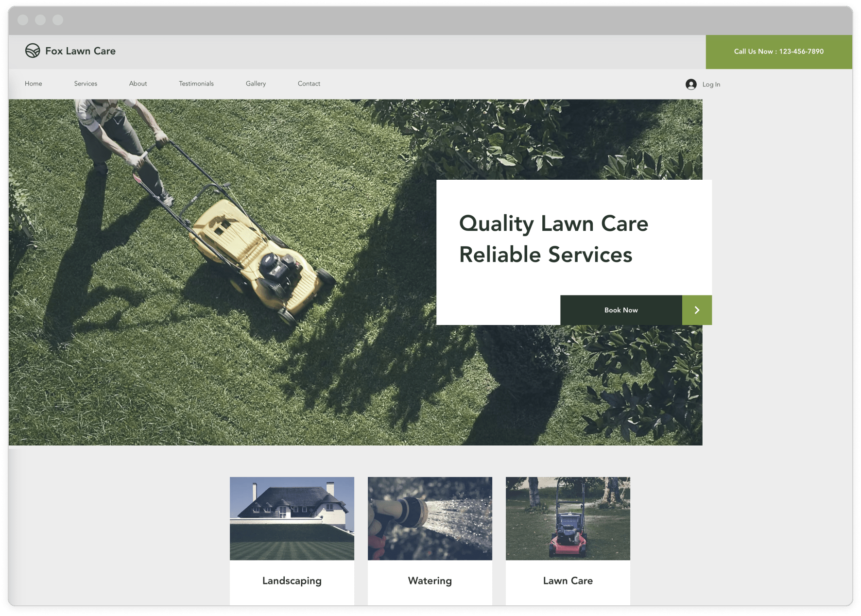The height and width of the screenshot is (616, 861).
Task: Click the Watering service label
Action: [x=430, y=581]
